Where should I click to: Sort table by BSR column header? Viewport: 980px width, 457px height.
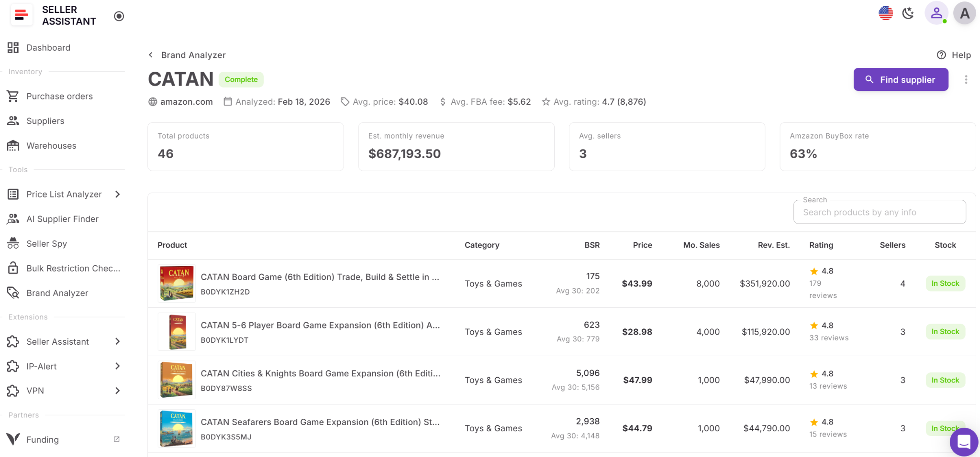pos(591,245)
